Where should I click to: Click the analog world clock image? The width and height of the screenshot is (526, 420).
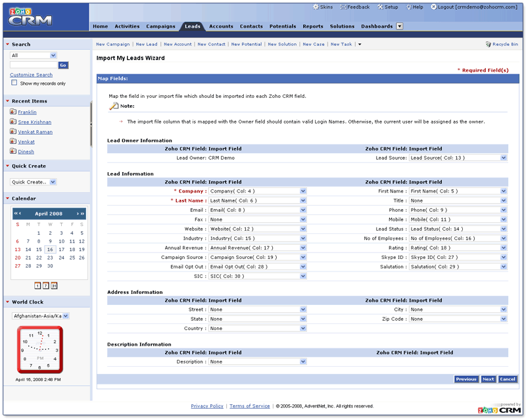click(x=40, y=350)
